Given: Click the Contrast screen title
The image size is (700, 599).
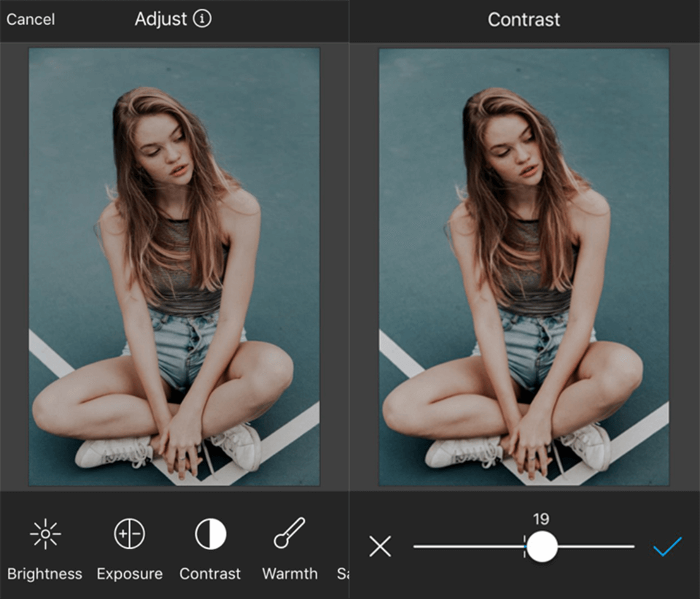Looking at the screenshot, I should pos(523,20).
